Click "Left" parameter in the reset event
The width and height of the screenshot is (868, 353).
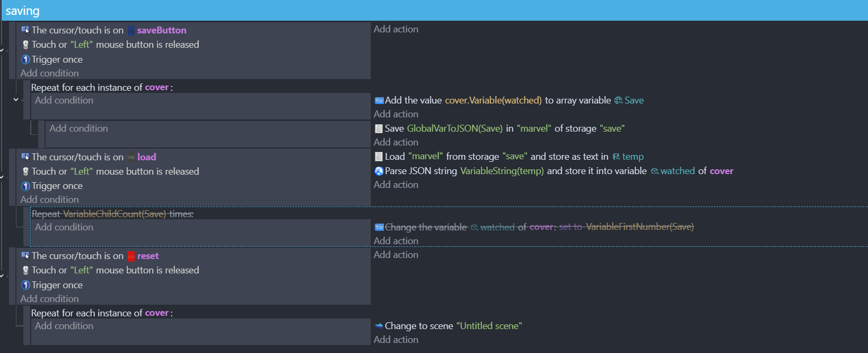pos(82,270)
